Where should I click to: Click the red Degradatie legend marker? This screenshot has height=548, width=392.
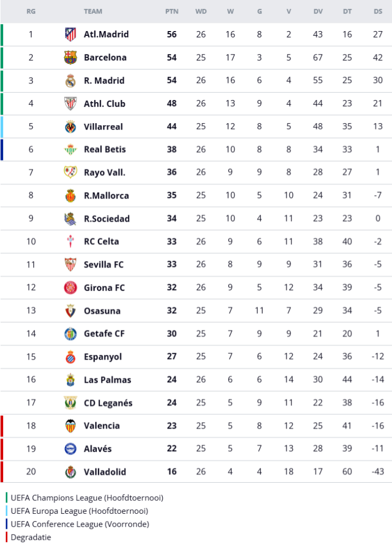point(7,537)
